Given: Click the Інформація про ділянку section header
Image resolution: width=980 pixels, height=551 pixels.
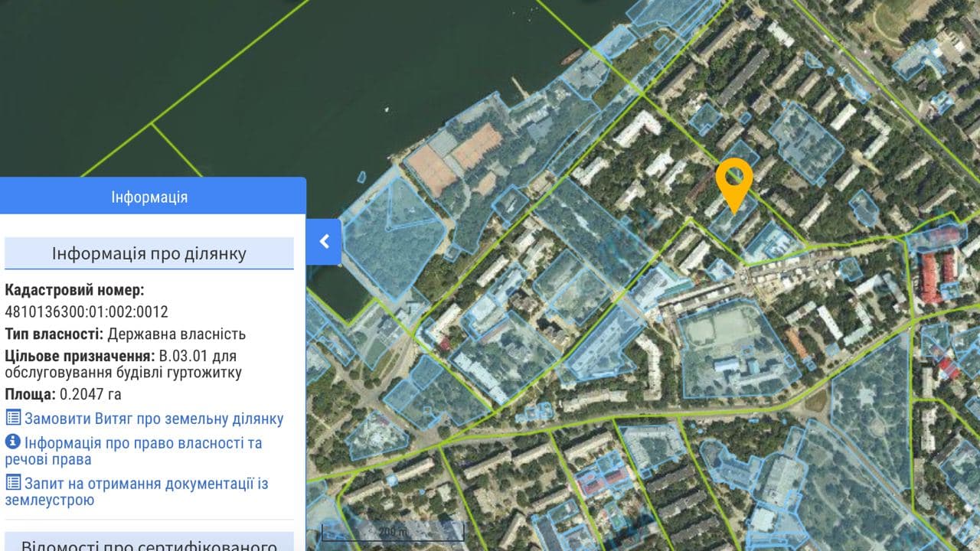Looking at the screenshot, I should pos(149,253).
